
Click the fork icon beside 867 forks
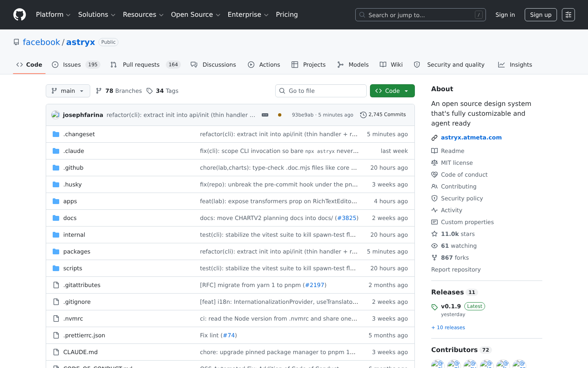pyautogui.click(x=434, y=258)
